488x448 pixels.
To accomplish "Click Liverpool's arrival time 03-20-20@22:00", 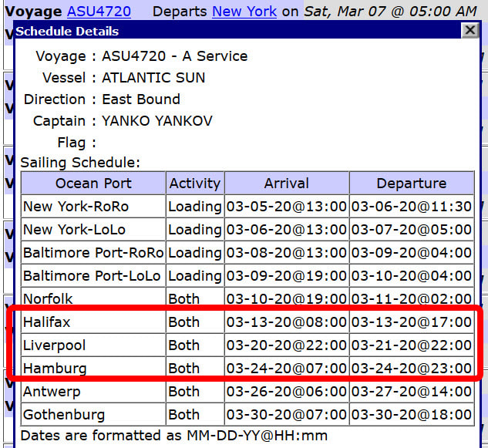I will pos(286,345).
